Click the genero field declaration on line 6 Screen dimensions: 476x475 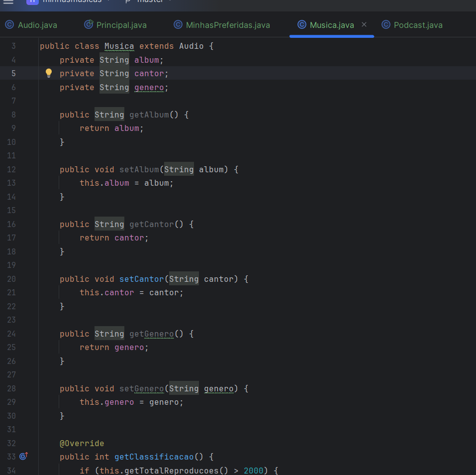click(x=149, y=88)
